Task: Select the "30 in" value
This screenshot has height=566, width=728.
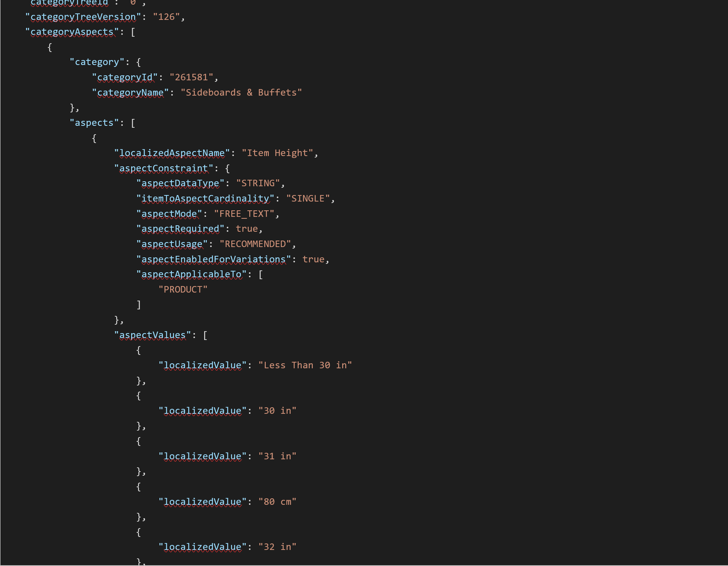Action: 278,411
